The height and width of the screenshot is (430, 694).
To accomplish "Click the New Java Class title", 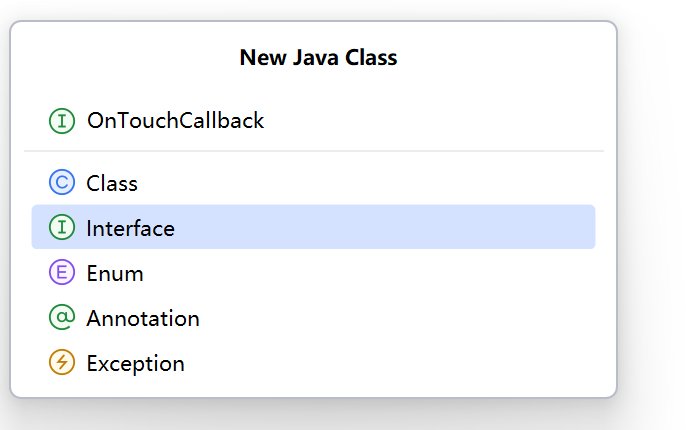I will (318, 58).
